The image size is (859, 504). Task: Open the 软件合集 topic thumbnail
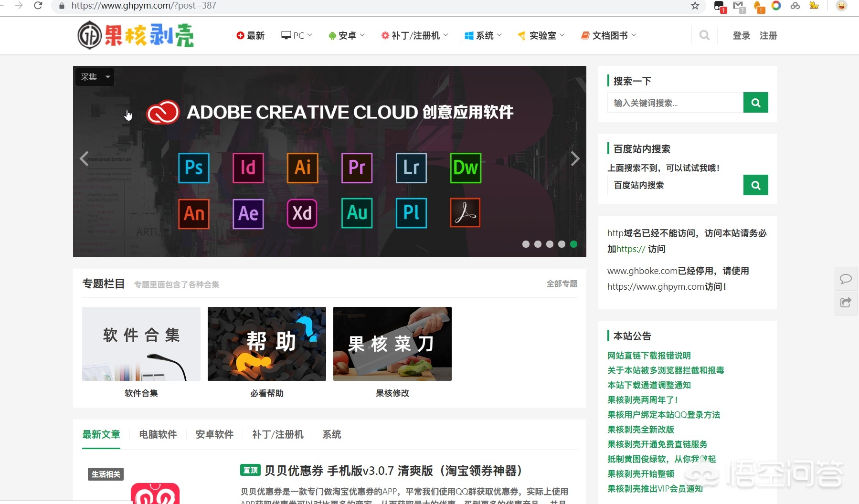tap(141, 344)
